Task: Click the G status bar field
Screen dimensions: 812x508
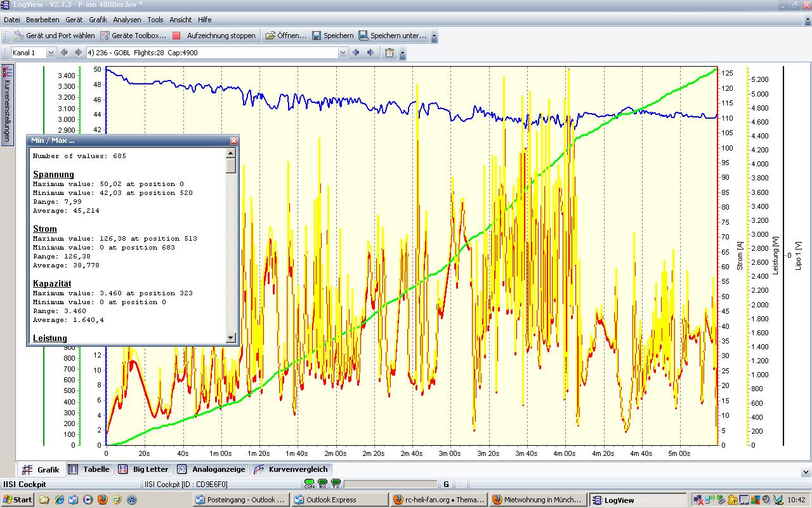Action: click(x=447, y=485)
